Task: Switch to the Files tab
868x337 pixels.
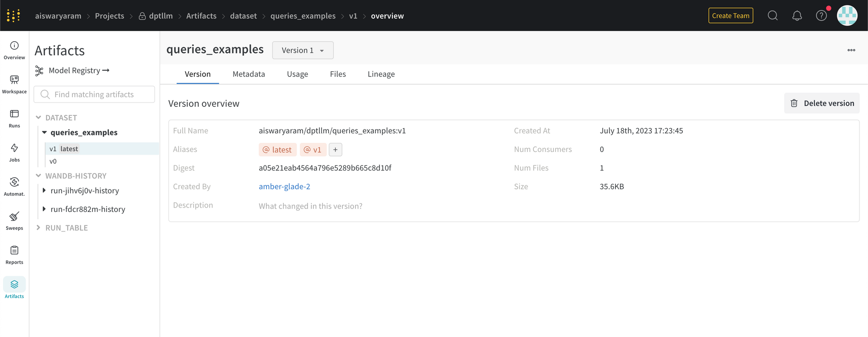Action: pyautogui.click(x=338, y=74)
